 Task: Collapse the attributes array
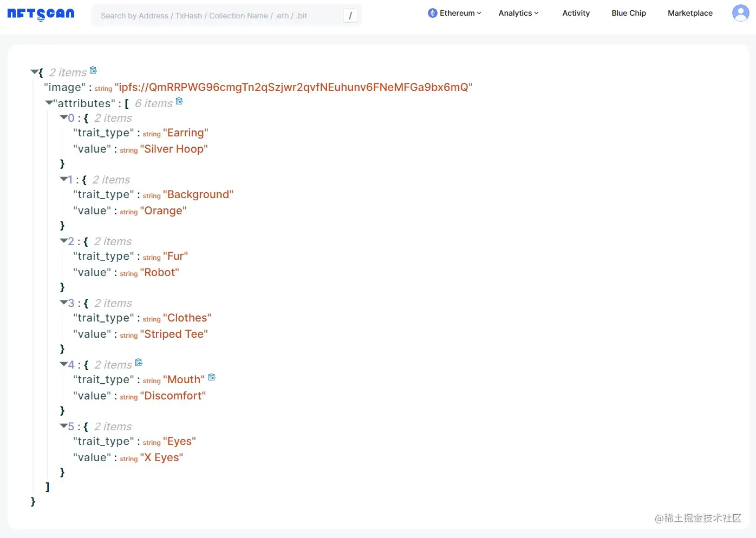coord(49,102)
